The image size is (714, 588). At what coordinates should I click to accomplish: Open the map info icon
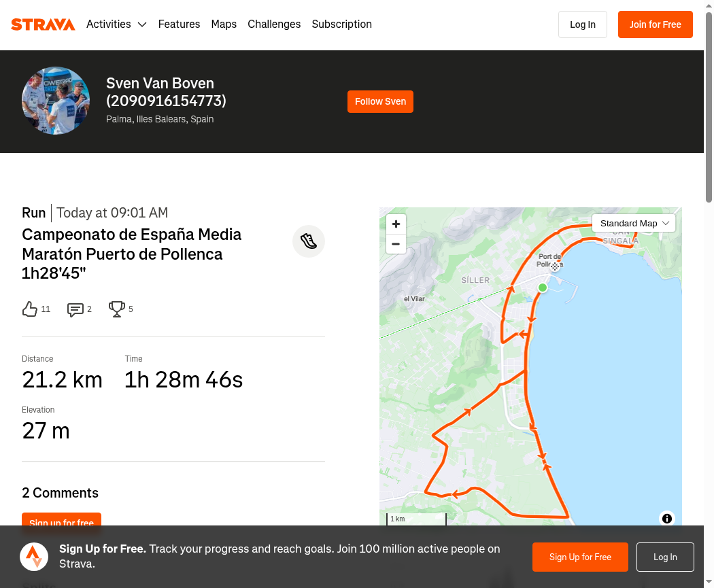[x=666, y=519]
